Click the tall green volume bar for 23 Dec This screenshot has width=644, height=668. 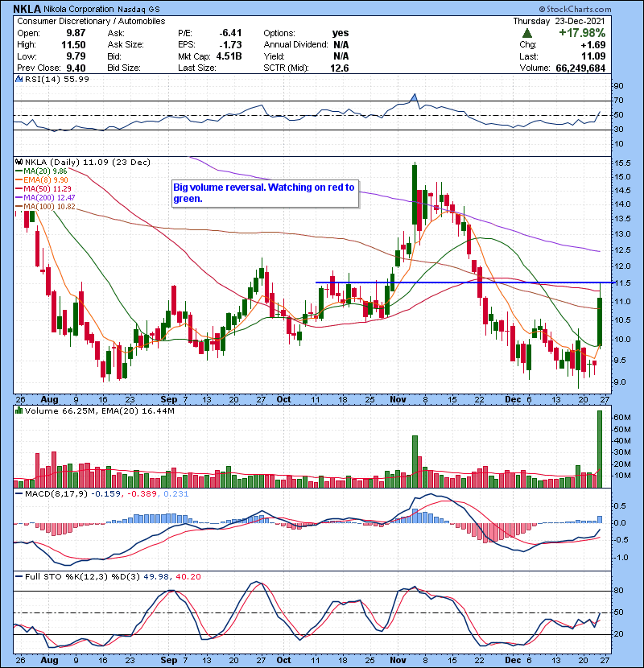click(x=600, y=449)
